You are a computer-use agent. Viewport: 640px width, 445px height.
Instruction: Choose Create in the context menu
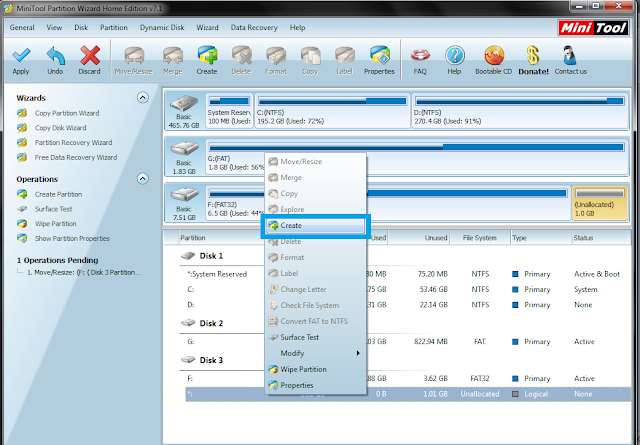(315, 226)
